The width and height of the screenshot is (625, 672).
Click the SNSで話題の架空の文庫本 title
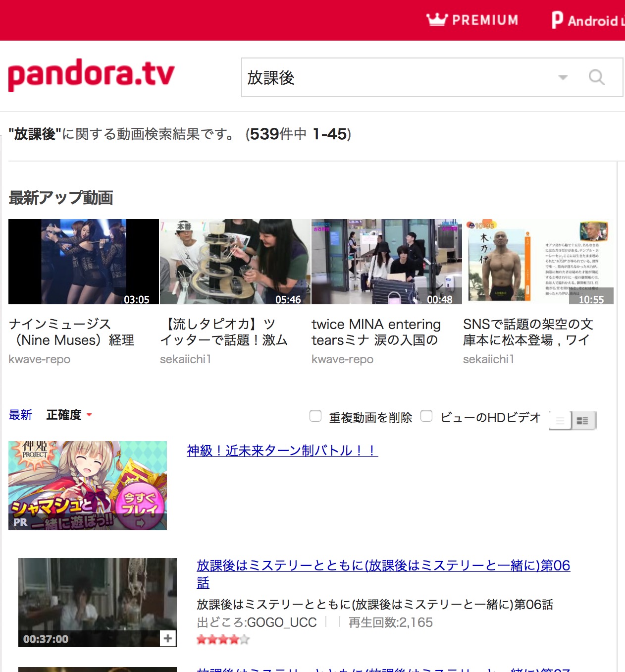pos(528,332)
